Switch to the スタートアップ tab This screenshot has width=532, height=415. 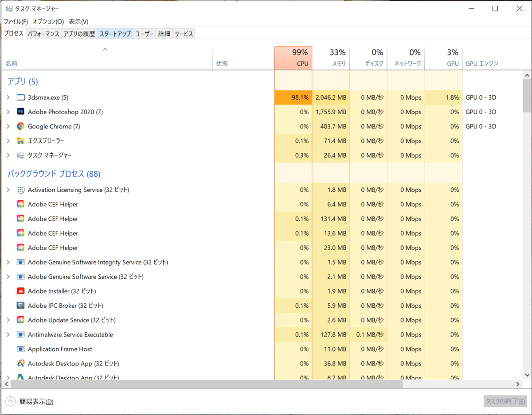(x=115, y=34)
